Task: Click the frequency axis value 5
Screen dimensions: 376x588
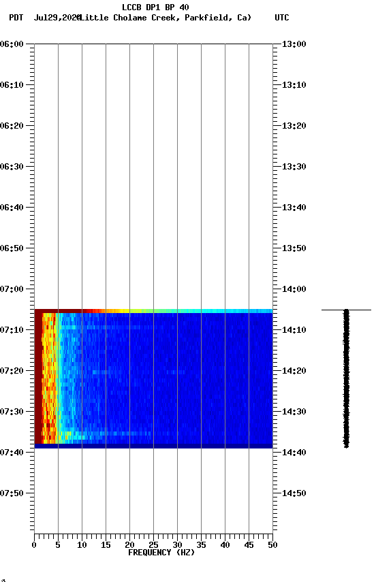Action: click(x=58, y=545)
